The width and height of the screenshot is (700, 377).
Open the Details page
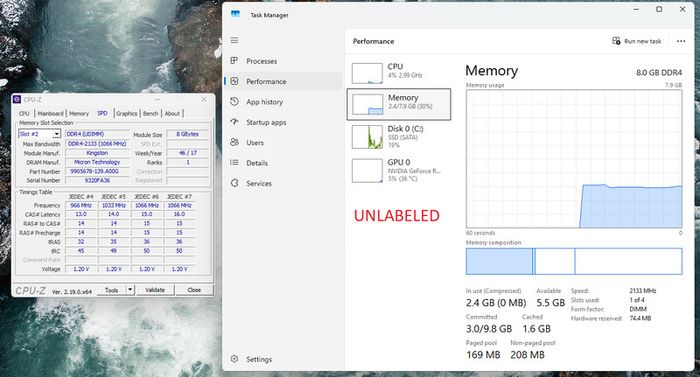[257, 163]
